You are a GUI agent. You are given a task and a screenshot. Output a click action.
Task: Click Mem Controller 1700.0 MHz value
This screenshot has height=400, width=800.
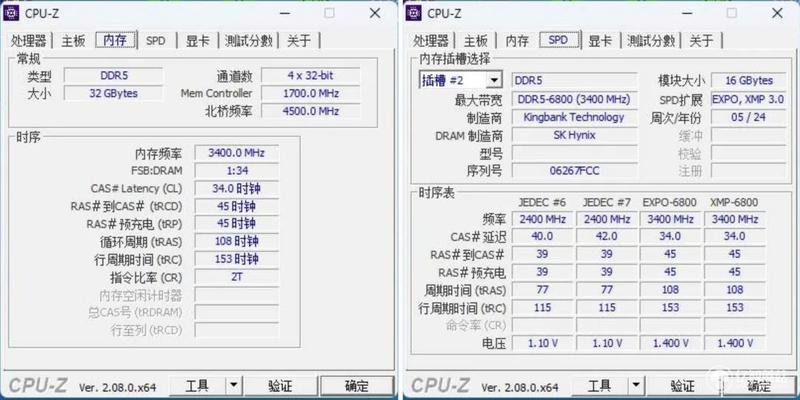point(310,93)
